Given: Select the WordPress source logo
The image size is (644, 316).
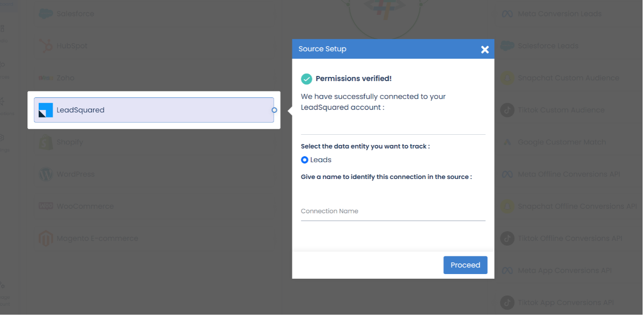Looking at the screenshot, I should [46, 174].
